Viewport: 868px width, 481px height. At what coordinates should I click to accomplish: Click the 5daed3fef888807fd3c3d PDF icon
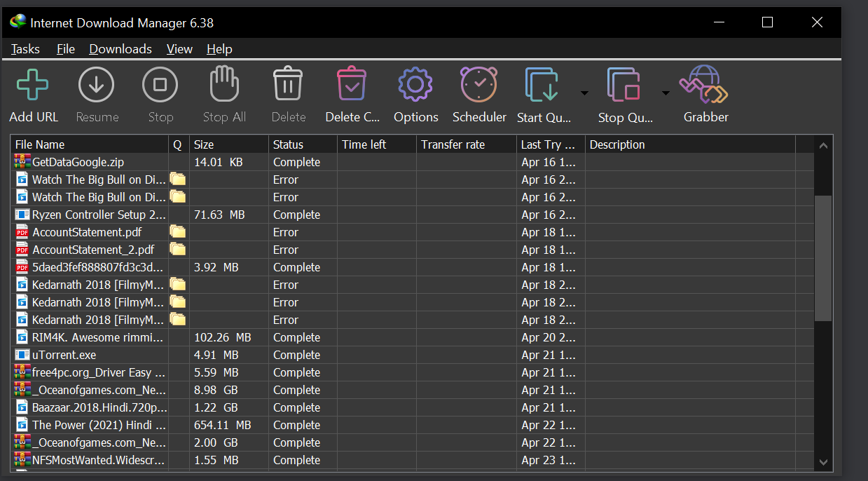pyautogui.click(x=22, y=267)
